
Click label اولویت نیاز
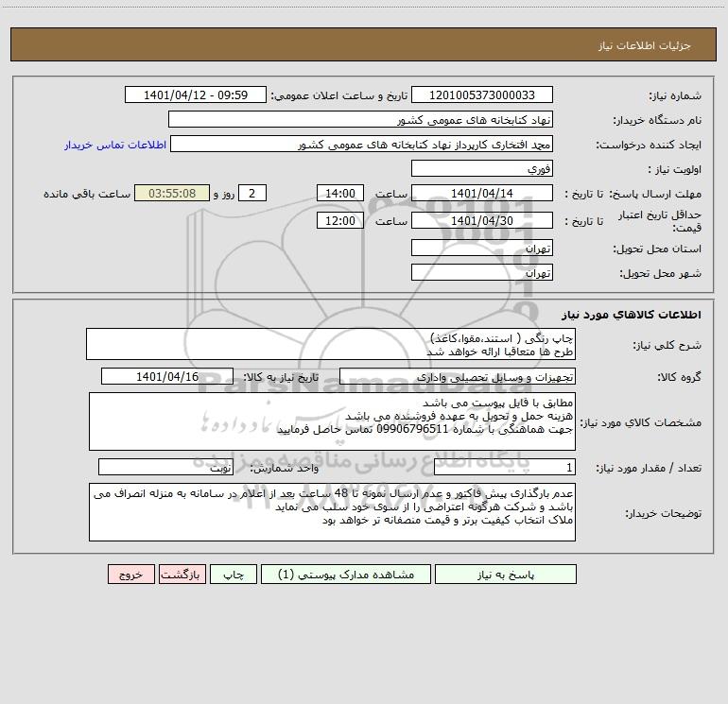click(x=675, y=169)
